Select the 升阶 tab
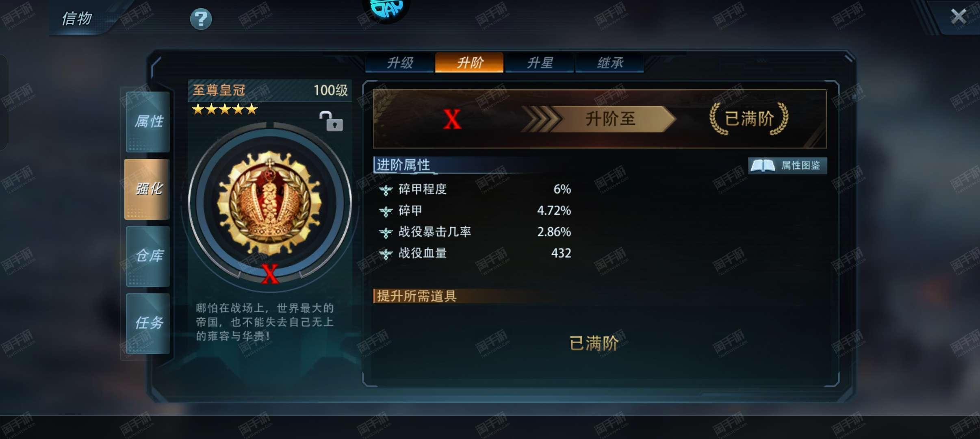The image size is (980, 439). pyautogui.click(x=470, y=63)
